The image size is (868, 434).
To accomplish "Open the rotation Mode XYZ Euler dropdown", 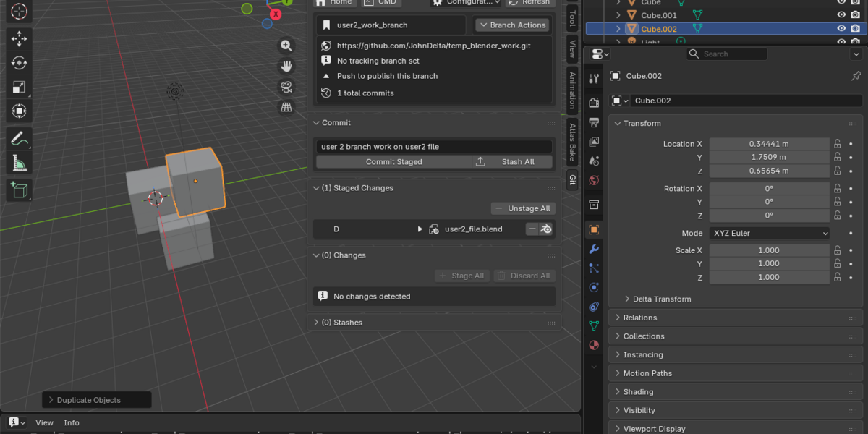I will click(x=770, y=233).
